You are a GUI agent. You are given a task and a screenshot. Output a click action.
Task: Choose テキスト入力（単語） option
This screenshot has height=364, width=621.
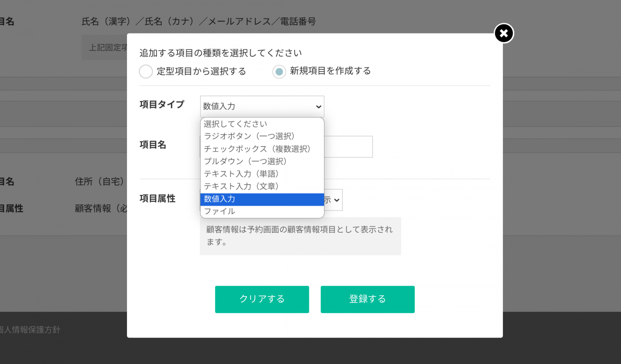pos(241,174)
